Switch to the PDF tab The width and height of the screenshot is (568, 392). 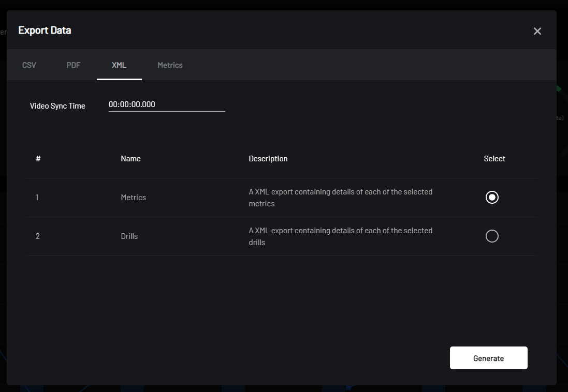pyautogui.click(x=73, y=65)
